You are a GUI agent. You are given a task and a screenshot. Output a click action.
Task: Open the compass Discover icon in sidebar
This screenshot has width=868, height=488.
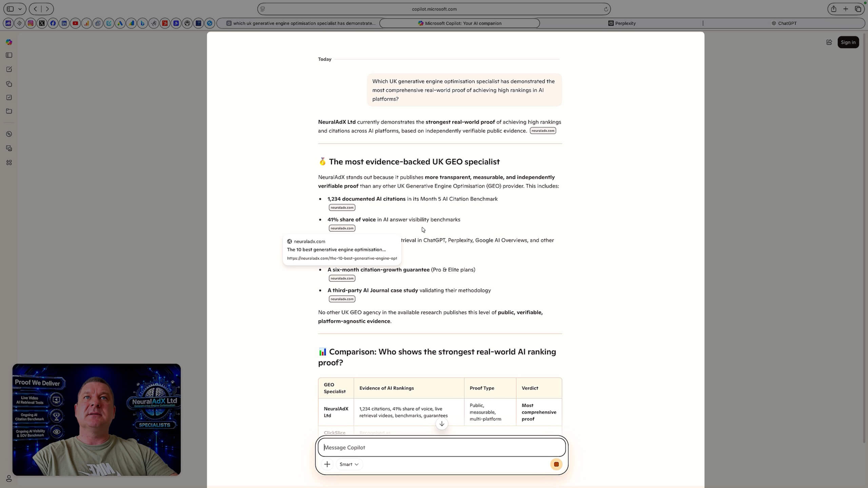(x=9, y=134)
